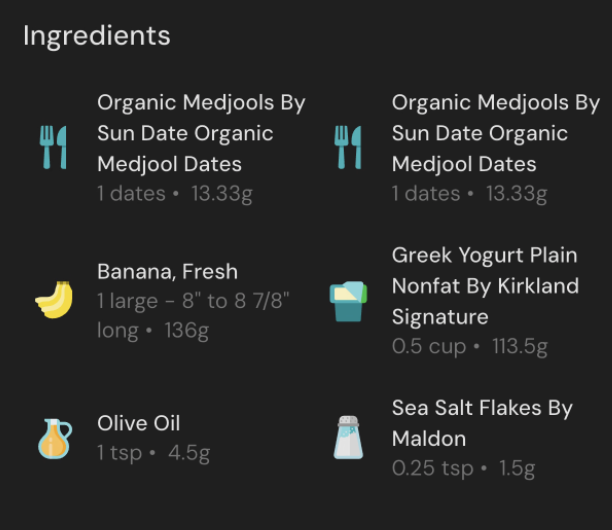This screenshot has width=612, height=530.
Task: Click the first "1 dates • 13.33g" amount
Action: [175, 194]
